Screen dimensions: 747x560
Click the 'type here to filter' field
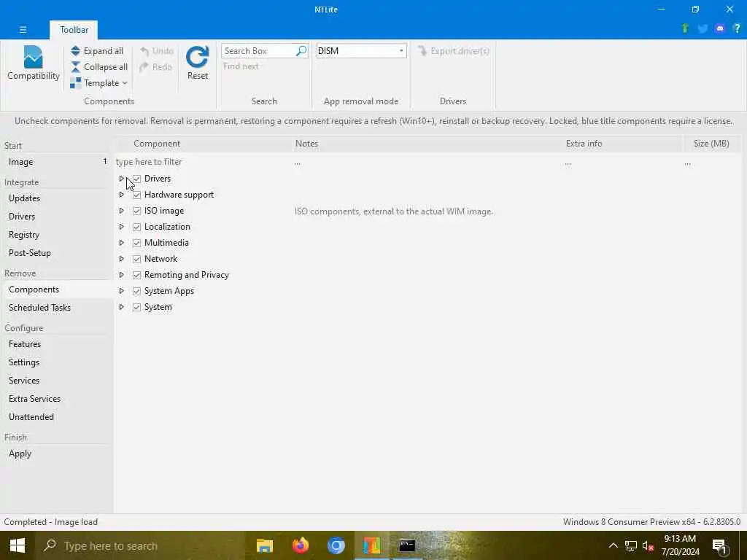(203, 162)
